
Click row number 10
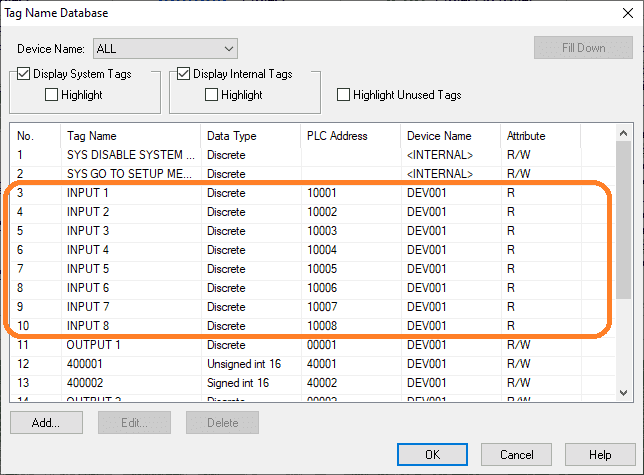pyautogui.click(x=23, y=326)
